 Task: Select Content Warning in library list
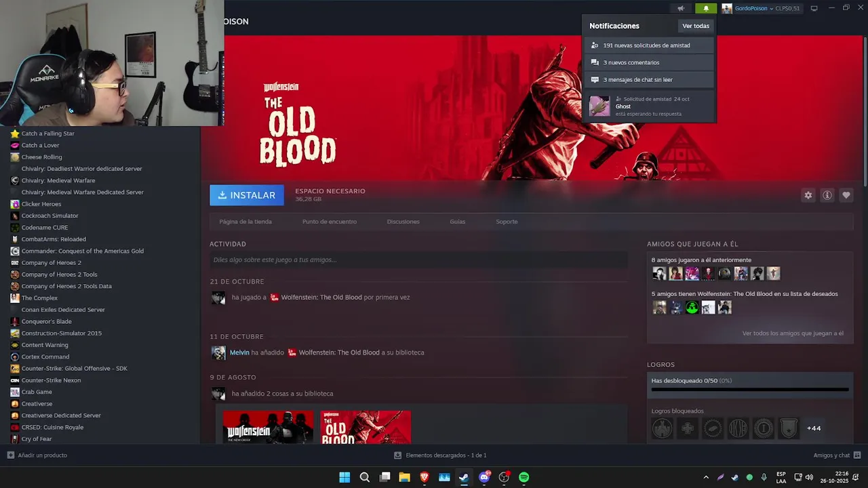coord(45,345)
